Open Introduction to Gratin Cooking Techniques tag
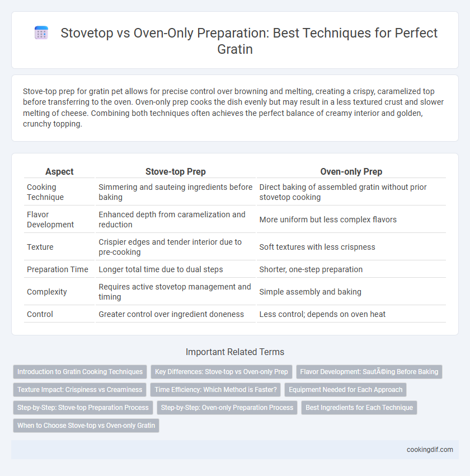The image size is (470, 476). coord(80,372)
